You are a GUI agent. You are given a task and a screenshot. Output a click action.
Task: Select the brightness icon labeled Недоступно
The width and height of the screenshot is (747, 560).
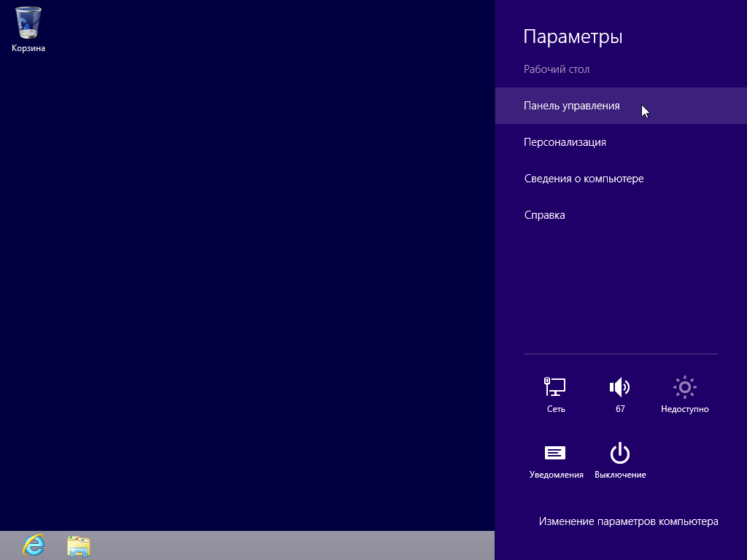(x=684, y=386)
